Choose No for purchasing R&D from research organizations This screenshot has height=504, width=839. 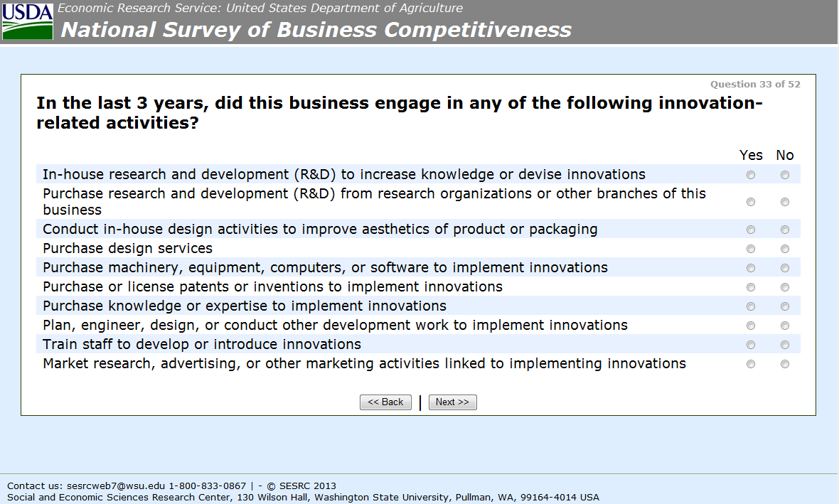point(785,202)
